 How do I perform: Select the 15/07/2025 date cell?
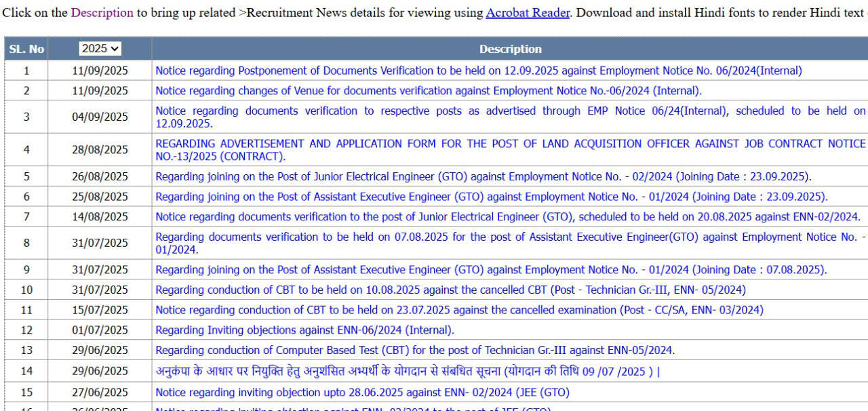pyautogui.click(x=100, y=311)
